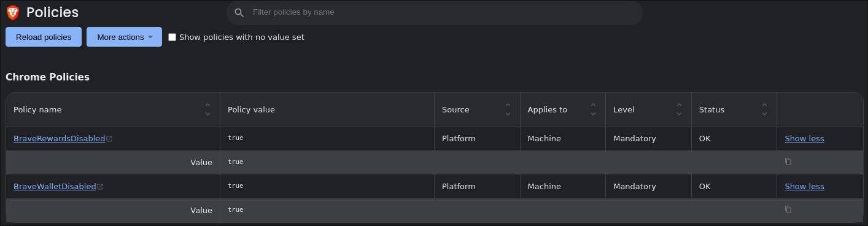Open the BraveRewardsDisabled policy link

pyautogui.click(x=59, y=139)
